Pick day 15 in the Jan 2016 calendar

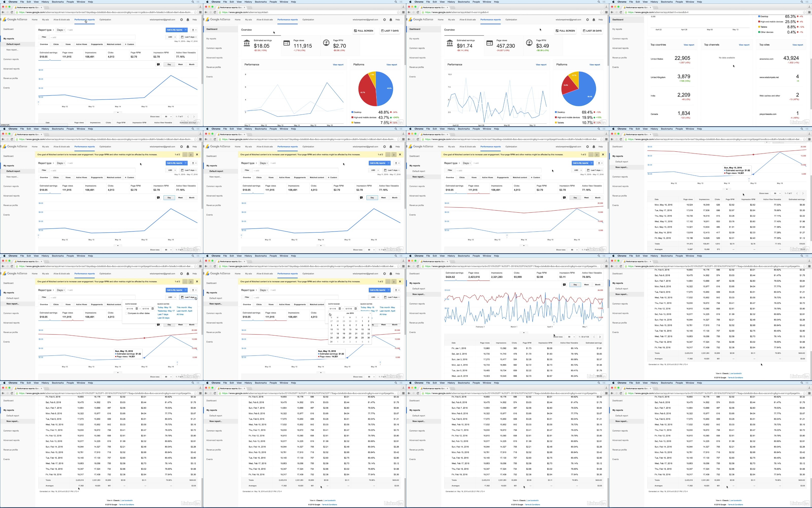(362, 330)
